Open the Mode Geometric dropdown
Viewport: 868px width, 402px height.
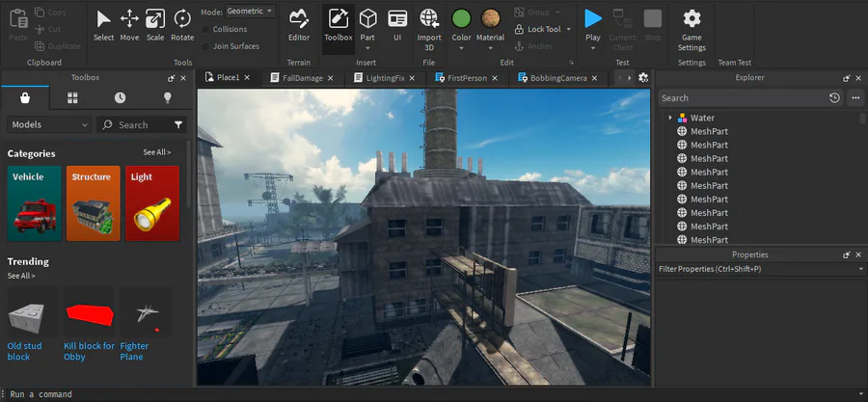pos(251,12)
